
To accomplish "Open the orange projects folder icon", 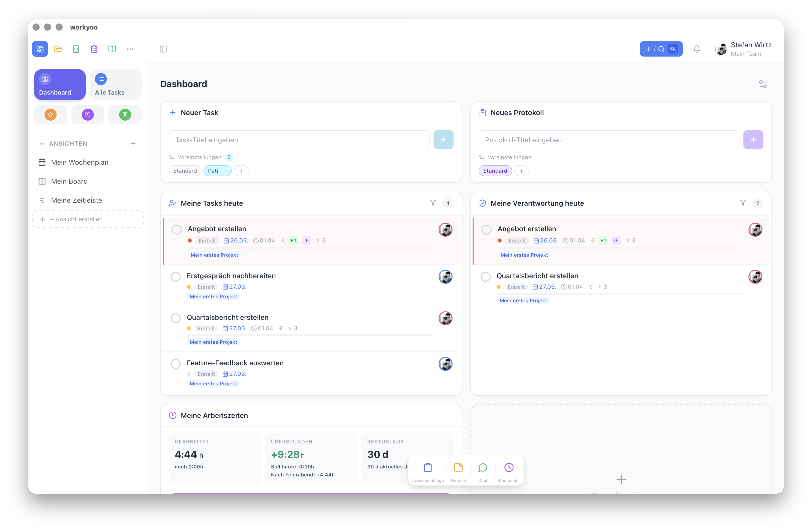I will pyautogui.click(x=58, y=49).
